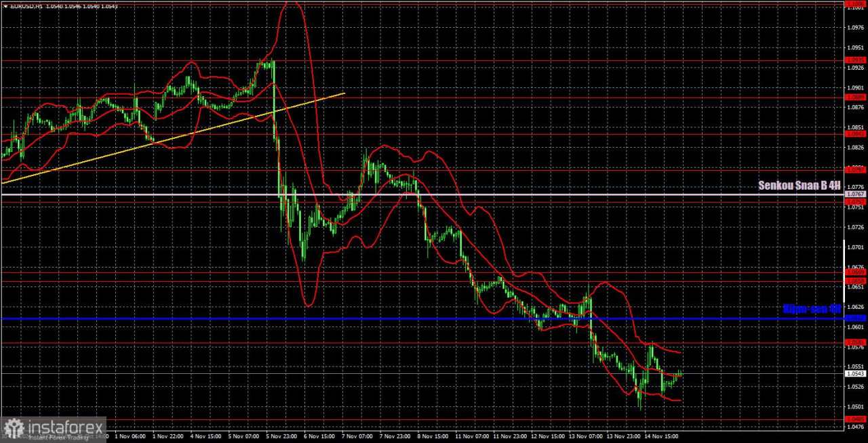Click the 1.0476 price axis value
868x443 pixels.
[x=854, y=427]
